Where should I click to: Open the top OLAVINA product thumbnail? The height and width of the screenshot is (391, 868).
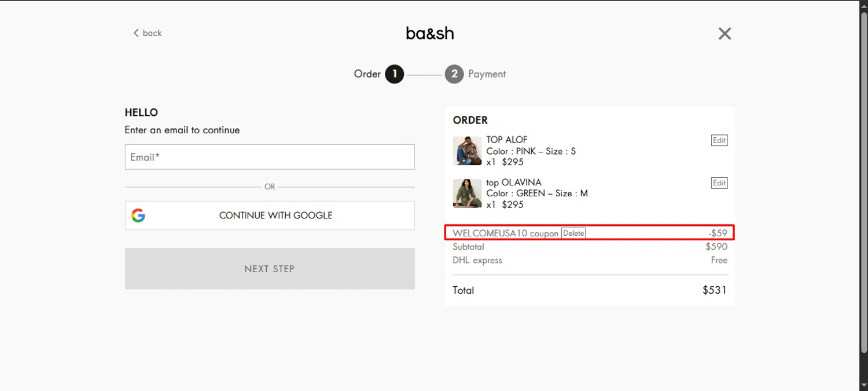[467, 193]
